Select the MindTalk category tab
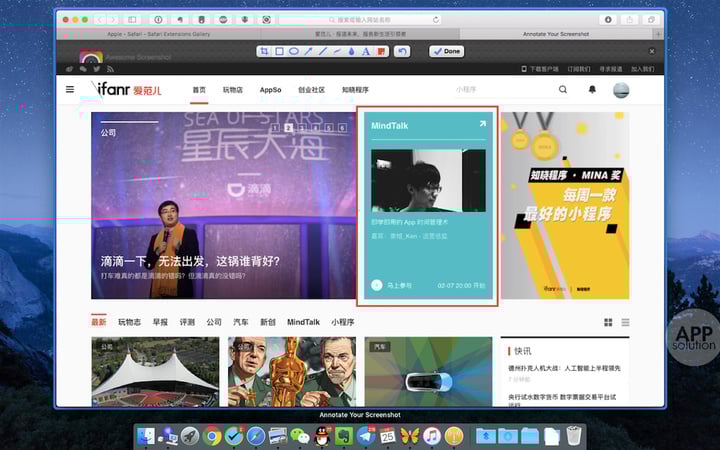Image resolution: width=720 pixels, height=450 pixels. [x=303, y=322]
